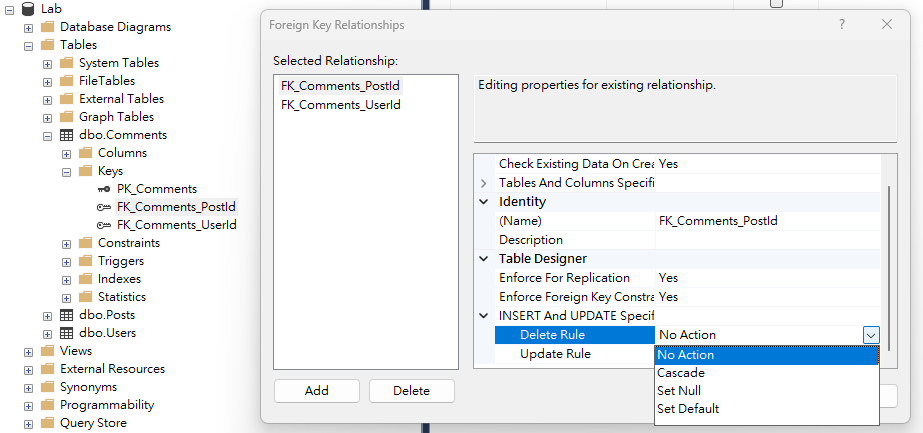Collapse the Identity property section
This screenshot has height=433, width=923.
pos(485,202)
